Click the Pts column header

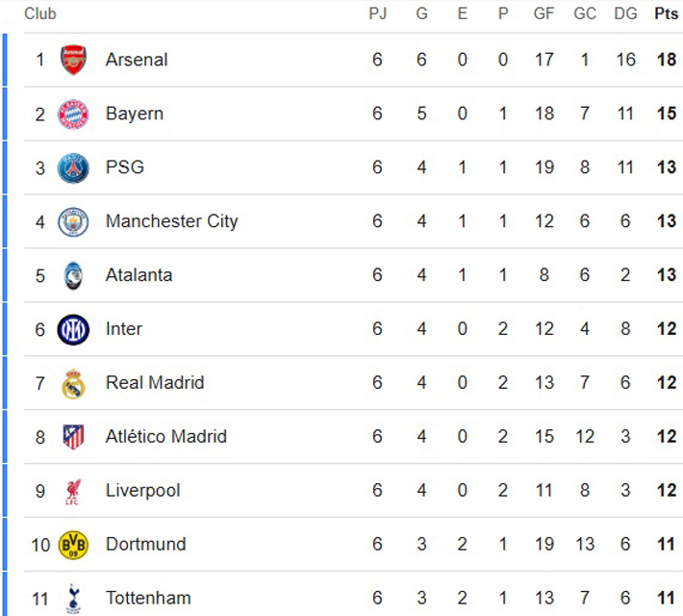[x=666, y=13]
